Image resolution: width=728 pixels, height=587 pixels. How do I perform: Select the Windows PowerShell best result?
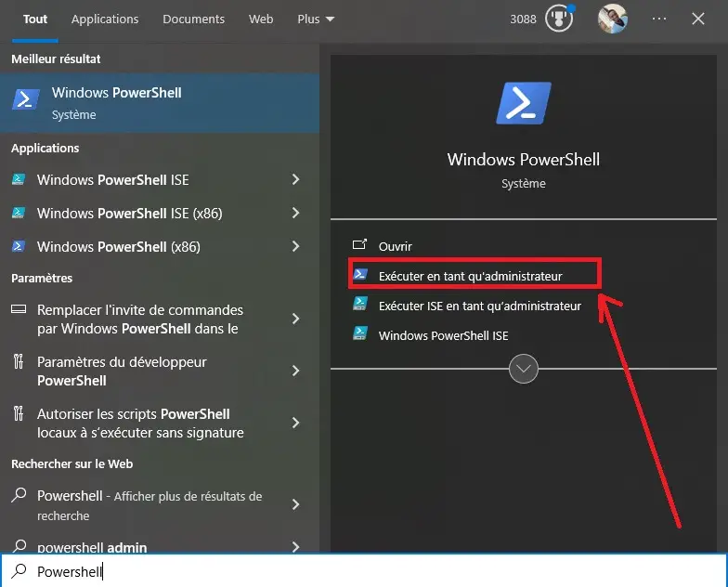click(160, 102)
